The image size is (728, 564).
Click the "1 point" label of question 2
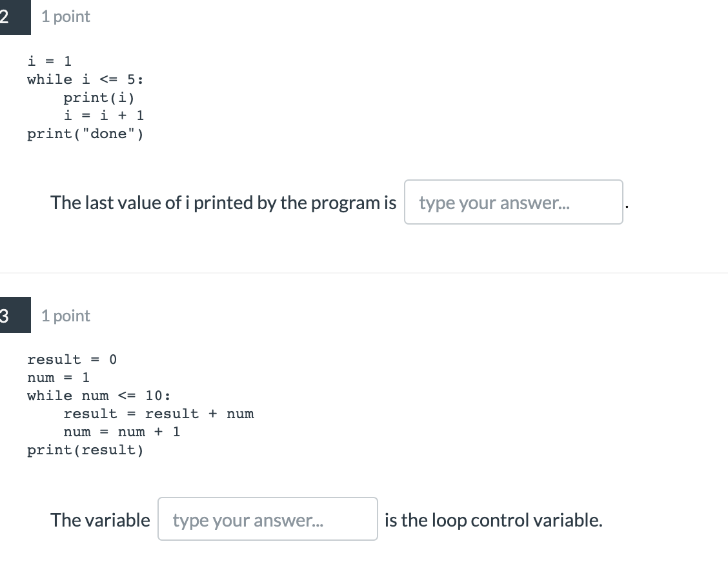[x=65, y=17]
